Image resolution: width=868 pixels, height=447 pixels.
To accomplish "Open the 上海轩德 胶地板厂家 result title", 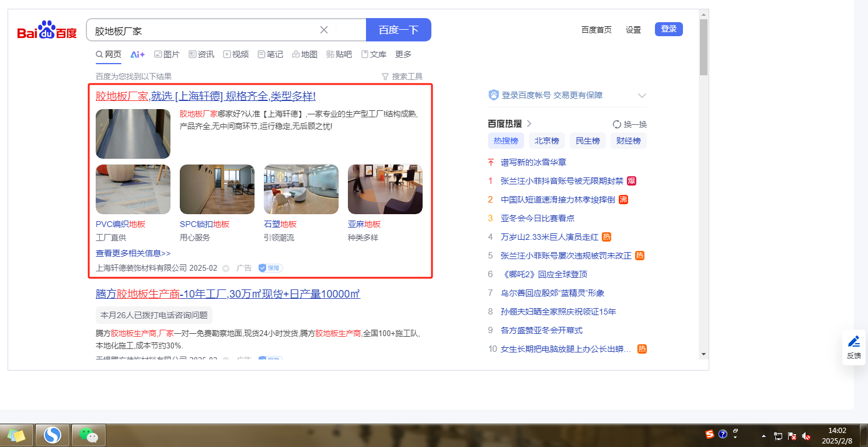I will [x=205, y=96].
